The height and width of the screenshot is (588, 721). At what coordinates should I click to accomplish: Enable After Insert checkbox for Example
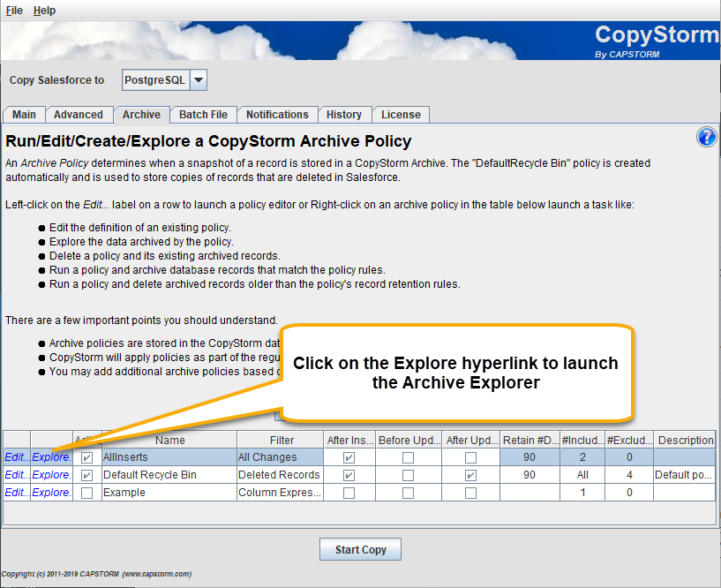click(x=349, y=493)
